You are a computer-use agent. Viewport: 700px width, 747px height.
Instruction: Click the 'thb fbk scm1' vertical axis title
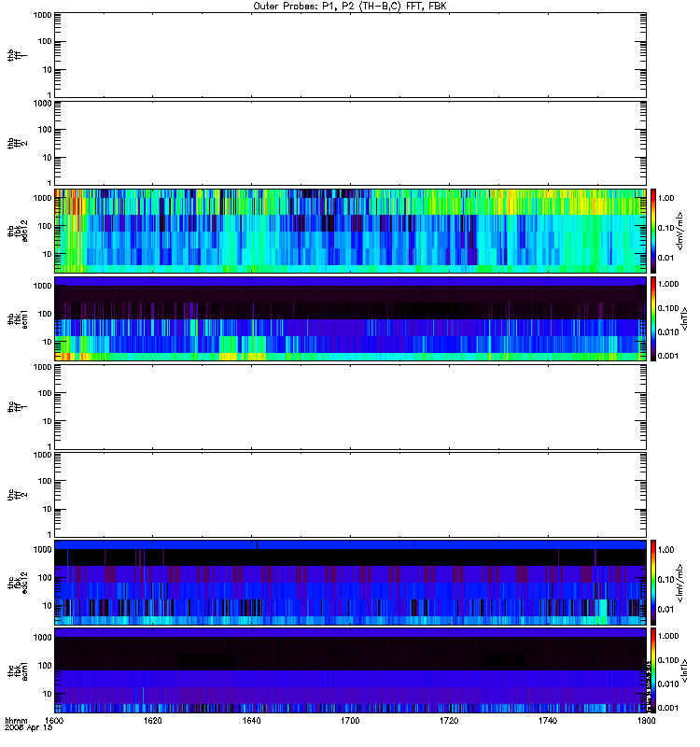(18, 318)
